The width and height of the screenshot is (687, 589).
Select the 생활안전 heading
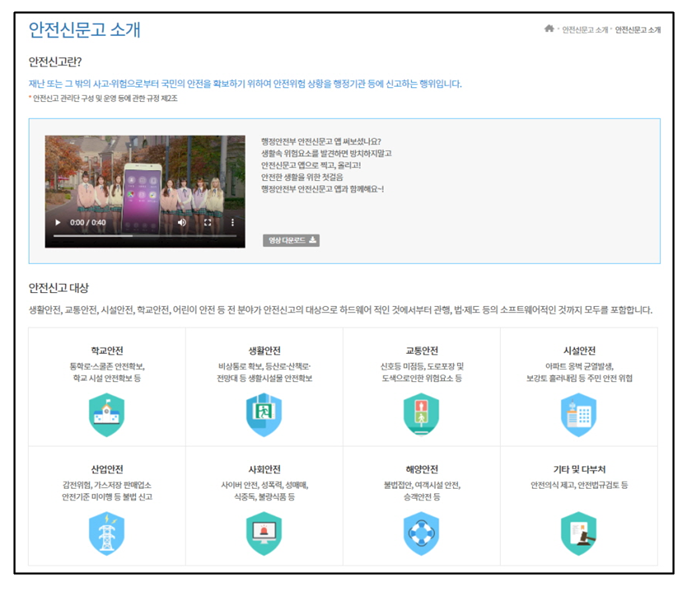(264, 351)
